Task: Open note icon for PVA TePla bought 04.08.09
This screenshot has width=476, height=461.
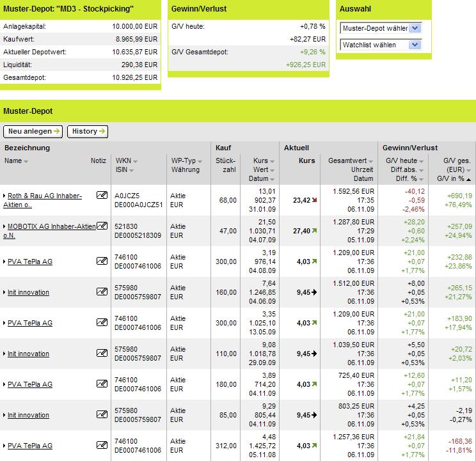Action: [x=102, y=261]
